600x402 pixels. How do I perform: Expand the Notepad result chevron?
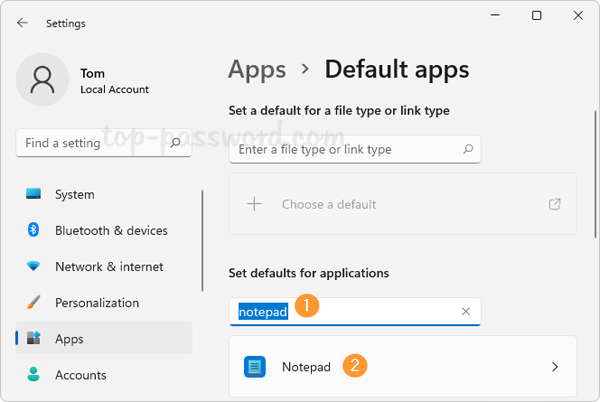pyautogui.click(x=555, y=367)
